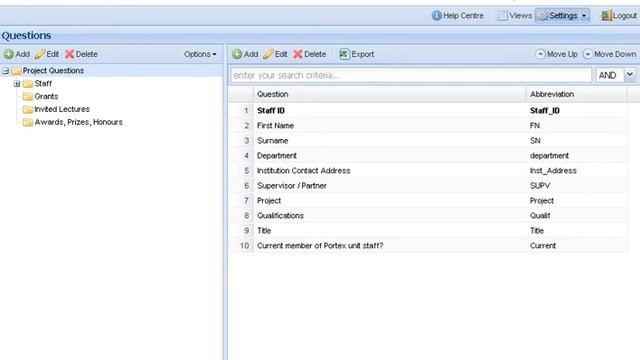Click row number 10 cell
The width and height of the screenshot is (640, 360).
pyautogui.click(x=242, y=246)
